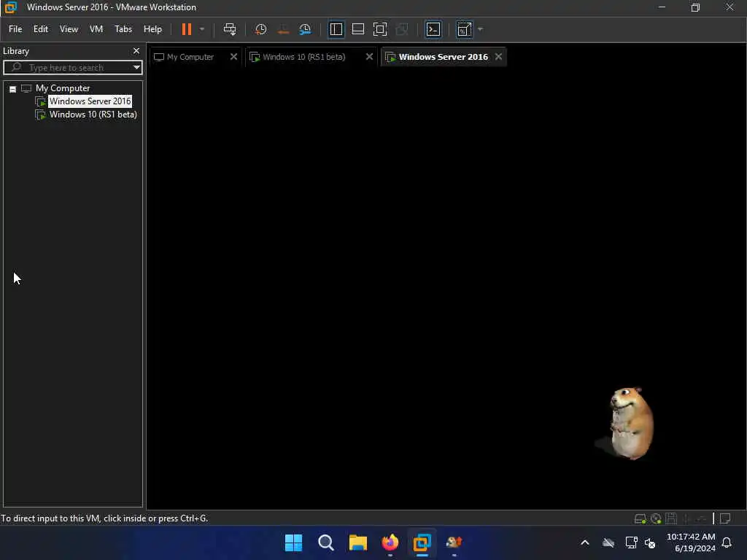Viewport: 747px width, 560px height.
Task: Click the Revert to snapshot icon
Action: pos(283,29)
